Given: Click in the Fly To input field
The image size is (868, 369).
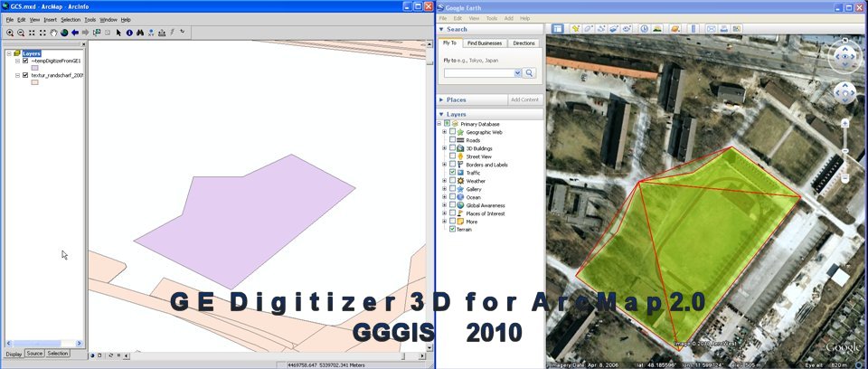Looking at the screenshot, I should point(479,72).
